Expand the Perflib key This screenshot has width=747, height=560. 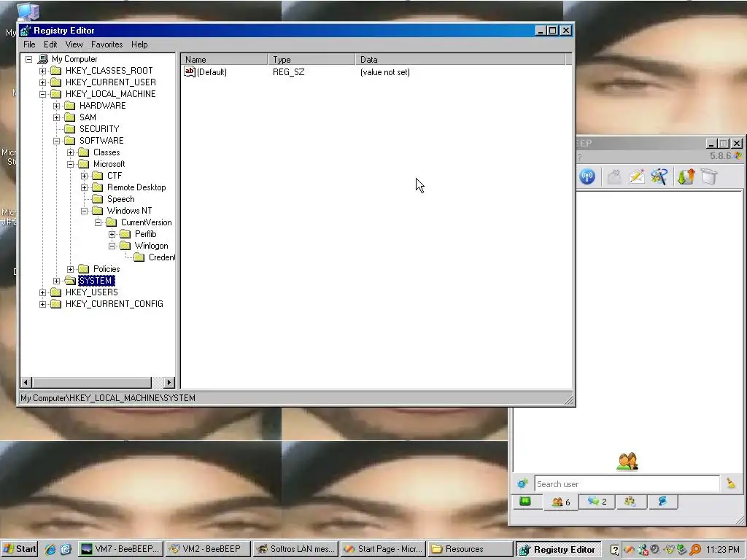coord(112,234)
